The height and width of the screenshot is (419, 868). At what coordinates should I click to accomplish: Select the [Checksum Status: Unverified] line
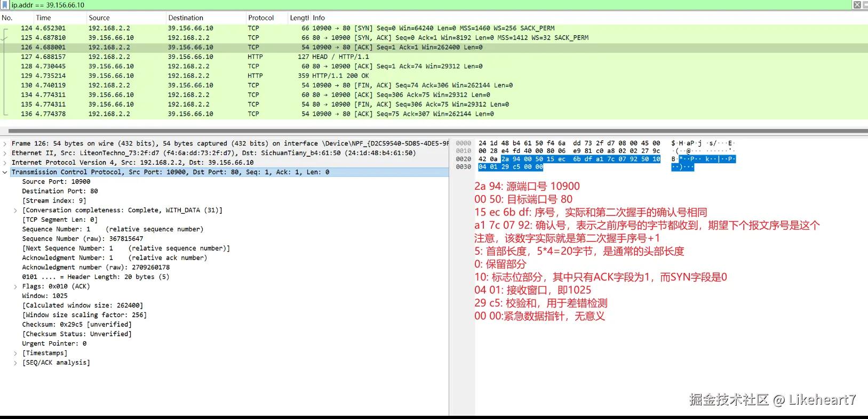(77, 334)
